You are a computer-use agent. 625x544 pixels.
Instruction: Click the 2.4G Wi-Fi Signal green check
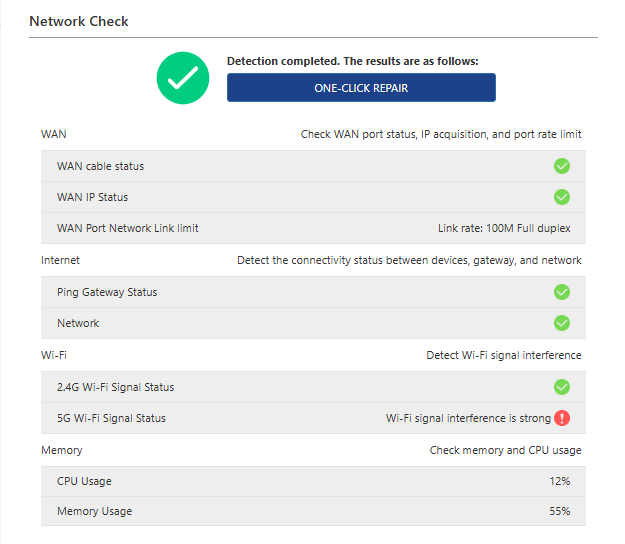562,387
